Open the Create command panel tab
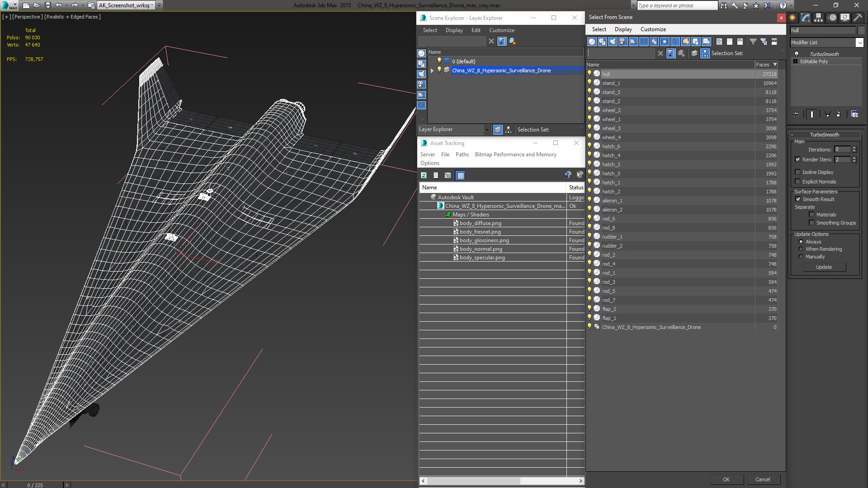This screenshot has height=488, width=868. pyautogui.click(x=793, y=18)
